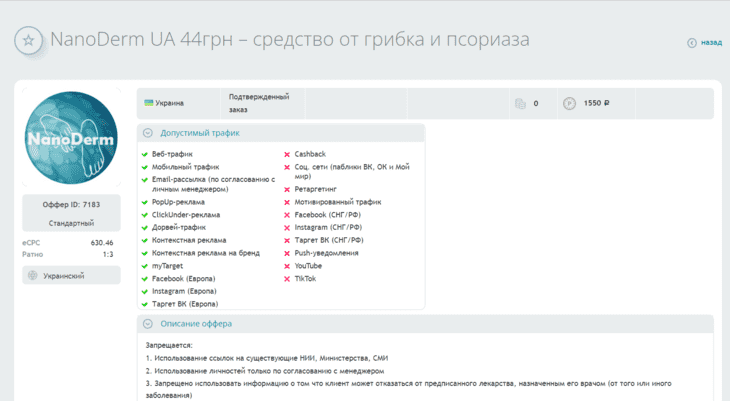Click the red cross next to Push-уведомления

287,253
